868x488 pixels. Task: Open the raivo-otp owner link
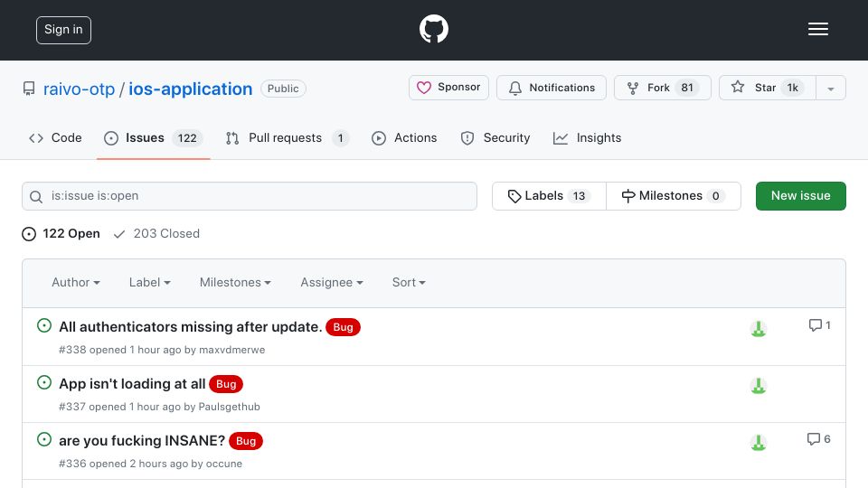[80, 89]
